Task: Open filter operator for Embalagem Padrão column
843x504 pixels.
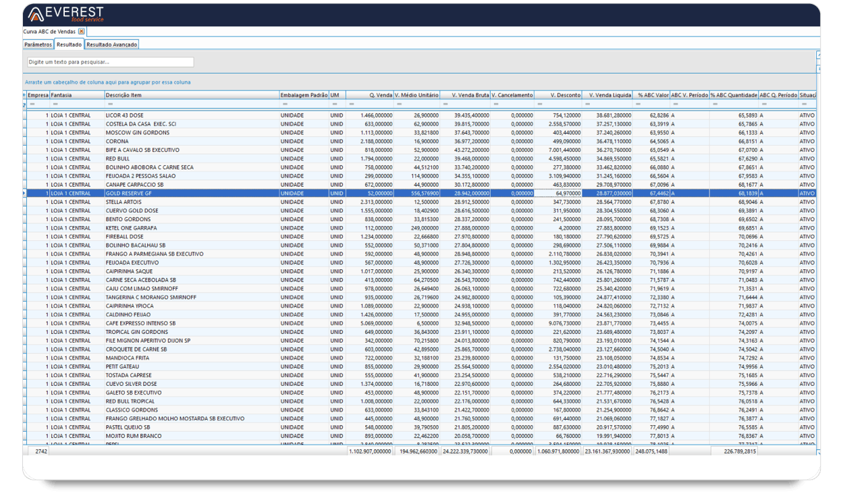Action: 285,104
